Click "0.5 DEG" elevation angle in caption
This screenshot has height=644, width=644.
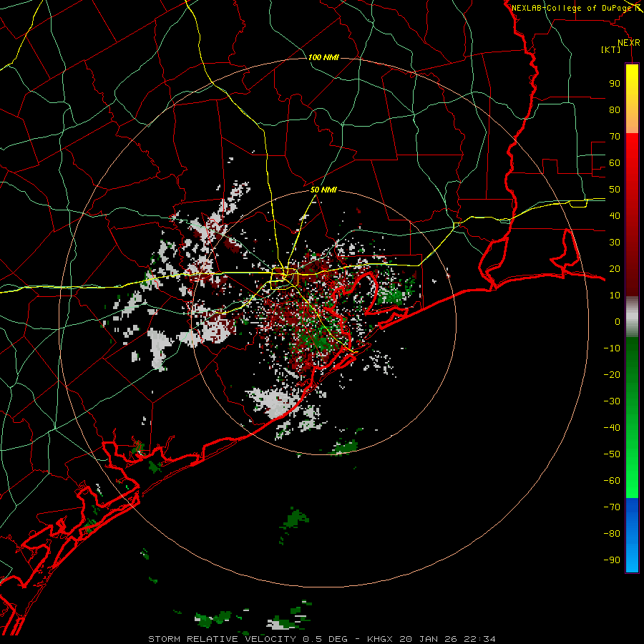[x=324, y=639]
